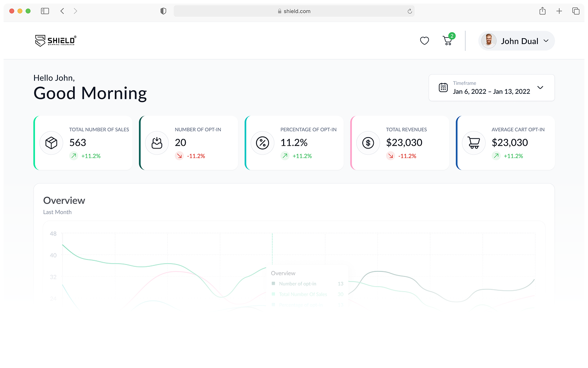Click the Shield Shipping Insurance logo
Viewport: 588px width, 368px height.
pyautogui.click(x=56, y=41)
